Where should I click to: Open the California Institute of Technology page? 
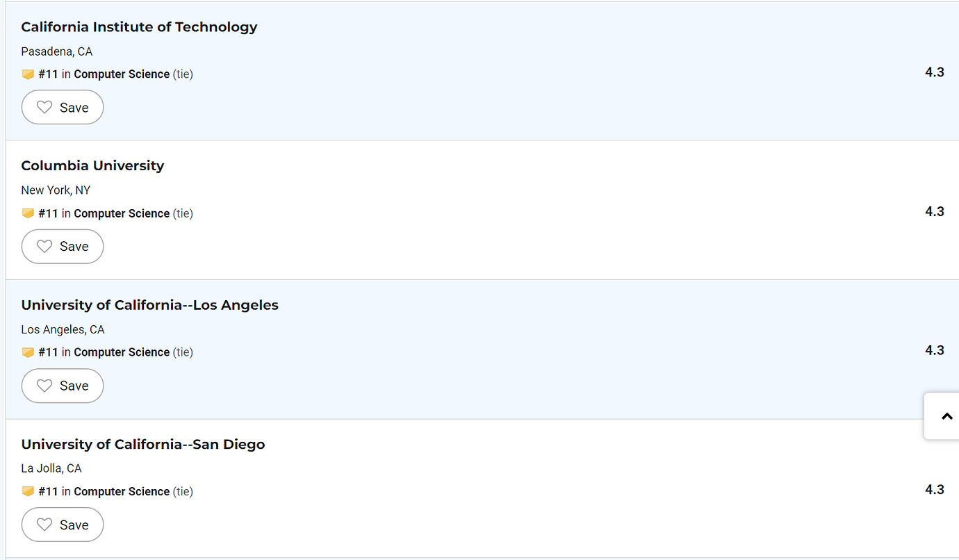pyautogui.click(x=139, y=26)
